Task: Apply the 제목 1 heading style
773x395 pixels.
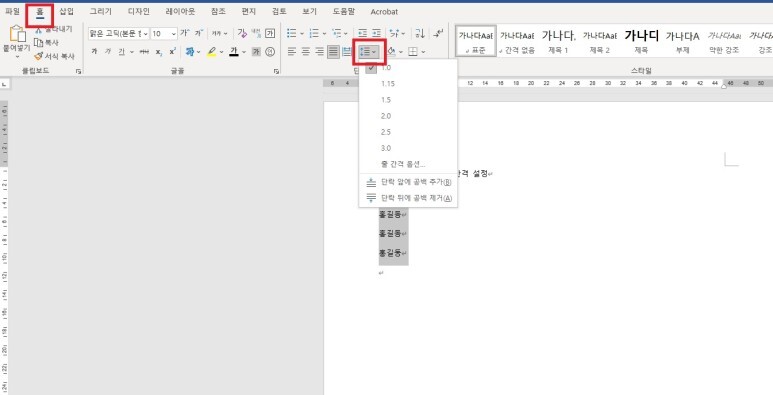Action: (x=559, y=41)
